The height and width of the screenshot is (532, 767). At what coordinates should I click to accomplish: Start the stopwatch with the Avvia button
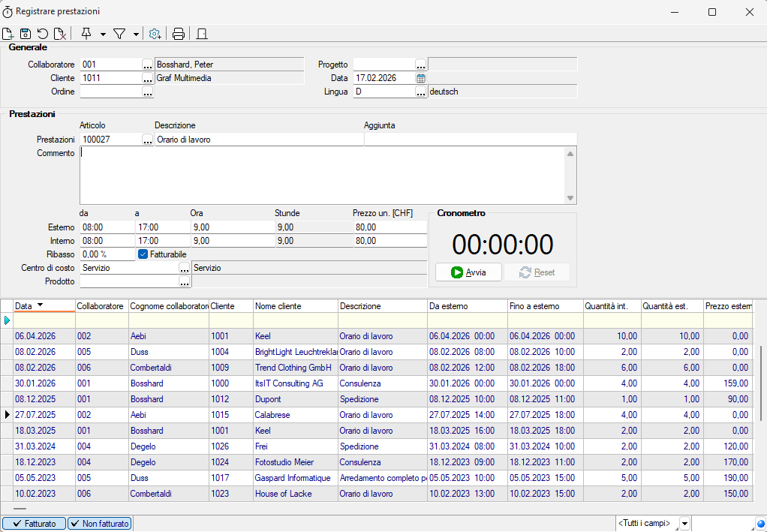point(468,272)
